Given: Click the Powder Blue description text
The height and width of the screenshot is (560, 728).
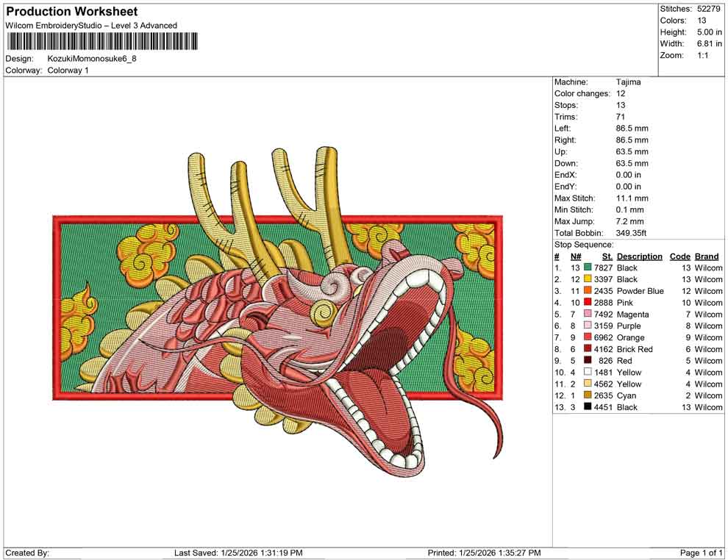Looking at the screenshot, I should tap(640, 291).
